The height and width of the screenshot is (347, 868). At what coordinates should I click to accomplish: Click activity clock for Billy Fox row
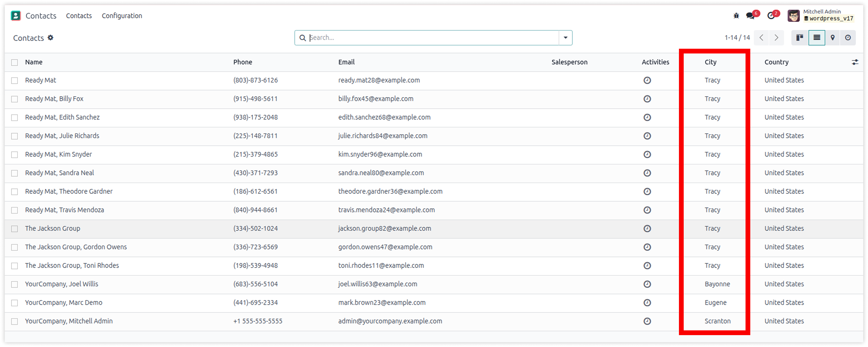point(647,99)
